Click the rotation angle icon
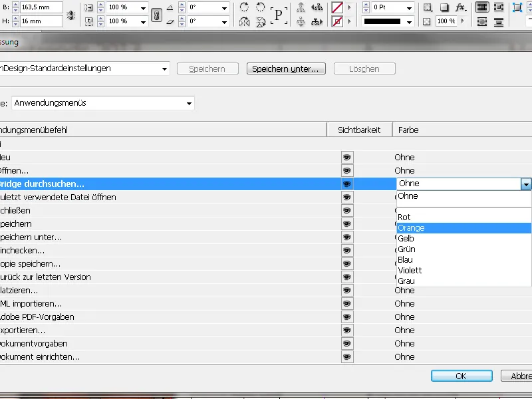The height and width of the screenshot is (399, 532). click(170, 7)
